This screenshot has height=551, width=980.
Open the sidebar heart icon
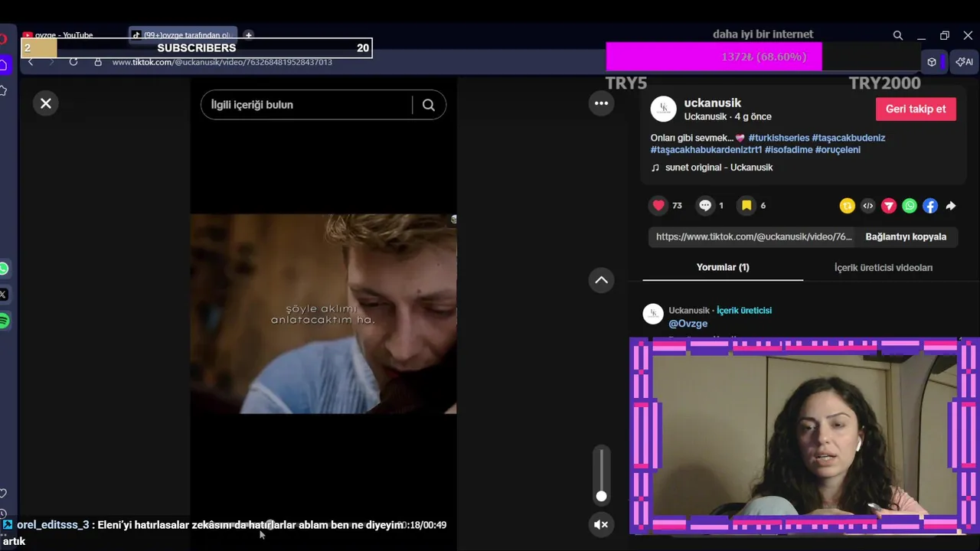coord(3,494)
